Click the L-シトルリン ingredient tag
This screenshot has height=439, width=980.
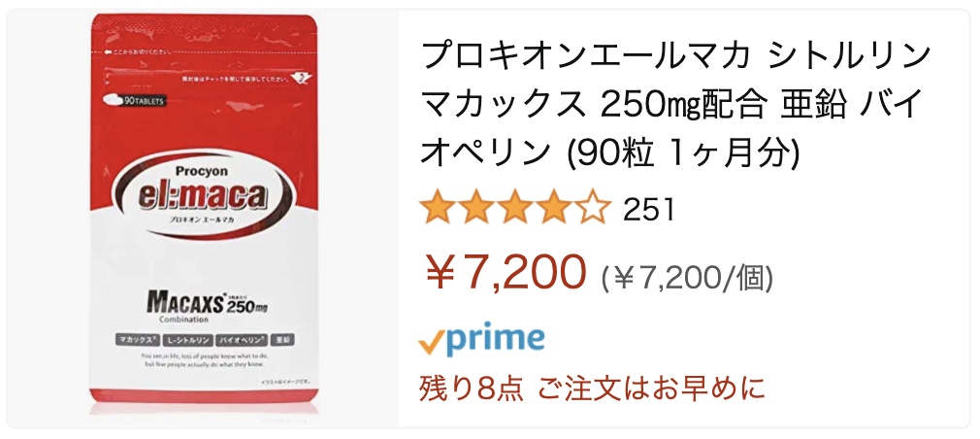pos(186,340)
